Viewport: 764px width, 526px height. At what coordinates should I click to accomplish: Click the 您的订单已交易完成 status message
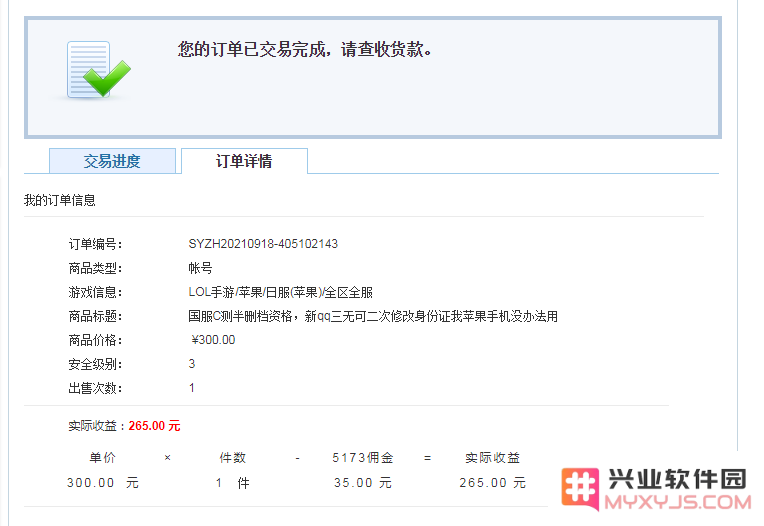coord(305,49)
